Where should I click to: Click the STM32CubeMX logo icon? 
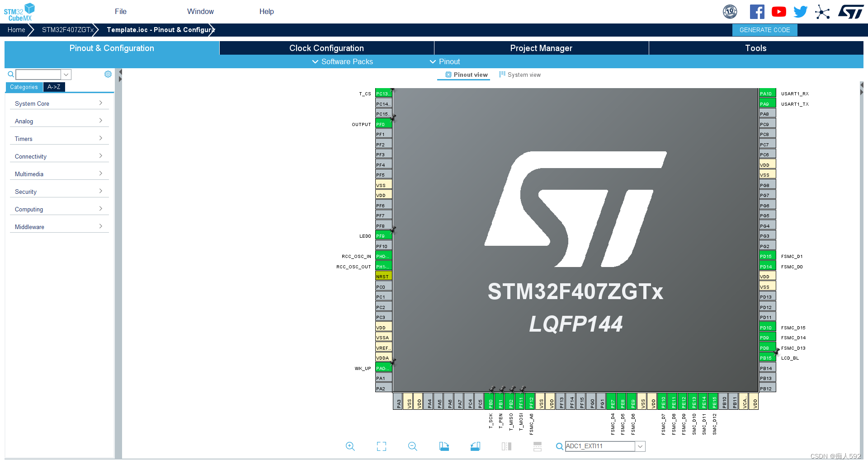(19, 12)
